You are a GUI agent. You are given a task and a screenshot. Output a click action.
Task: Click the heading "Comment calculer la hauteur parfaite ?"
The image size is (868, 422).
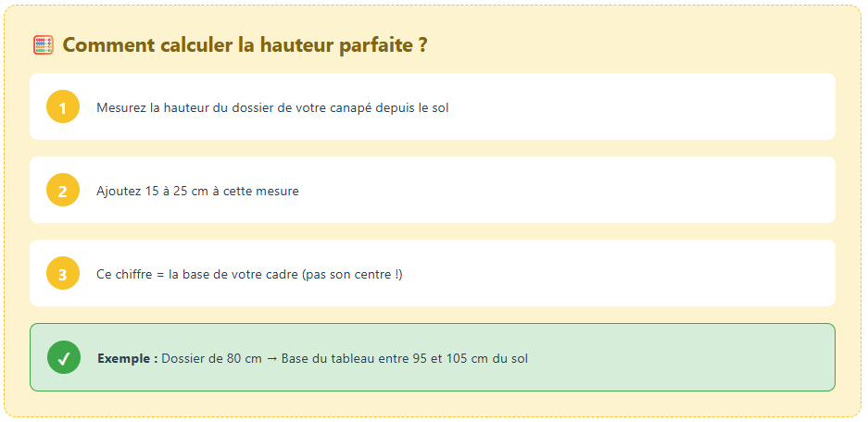click(x=245, y=44)
